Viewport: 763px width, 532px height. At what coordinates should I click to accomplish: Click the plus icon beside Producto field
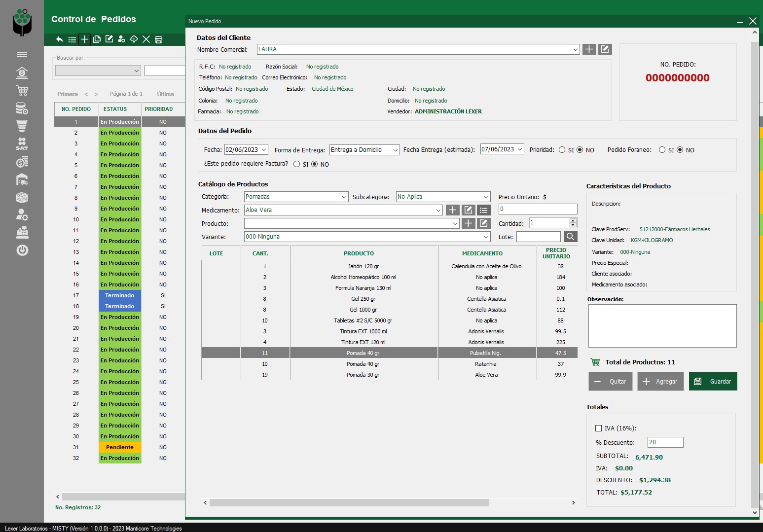(x=468, y=223)
